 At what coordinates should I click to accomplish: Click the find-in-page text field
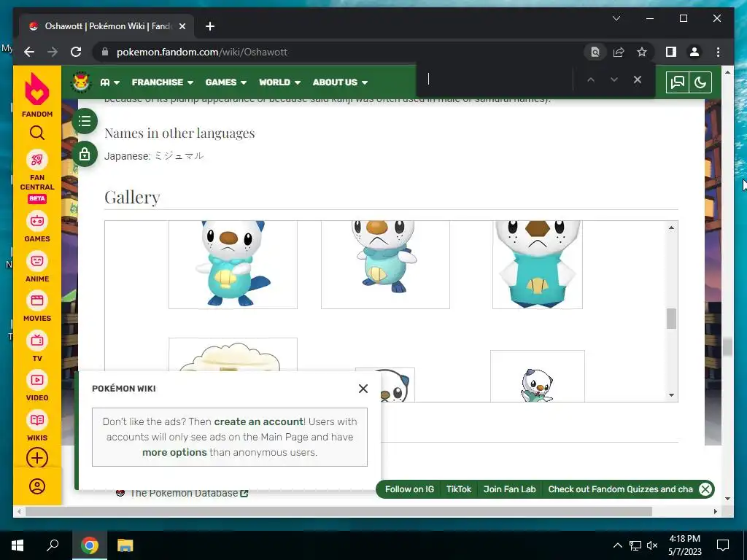(495, 79)
